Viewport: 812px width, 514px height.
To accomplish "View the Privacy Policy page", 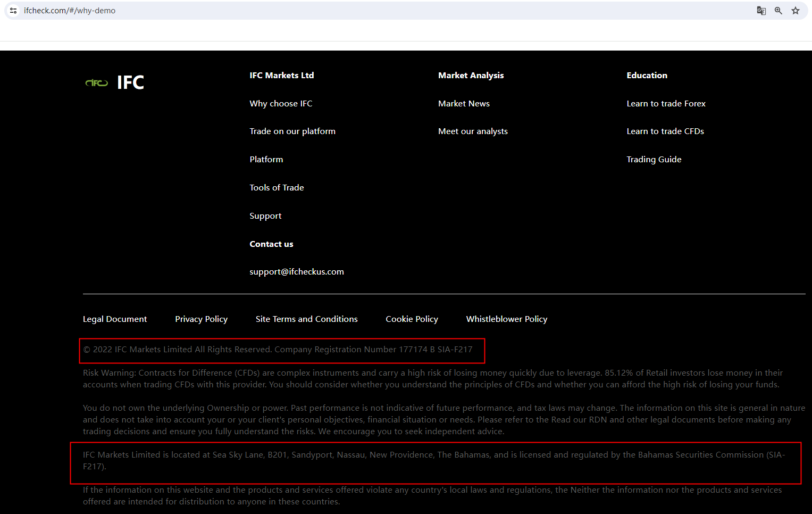I will [201, 319].
